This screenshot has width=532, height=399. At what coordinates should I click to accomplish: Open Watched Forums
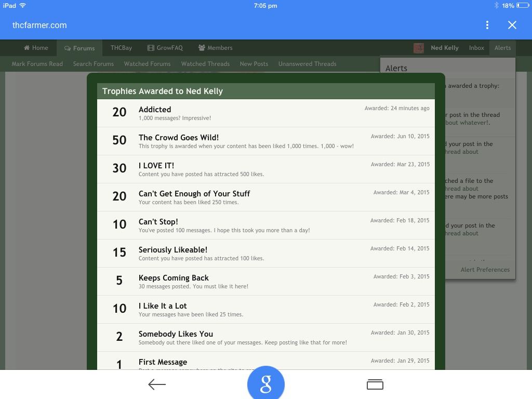pyautogui.click(x=147, y=64)
